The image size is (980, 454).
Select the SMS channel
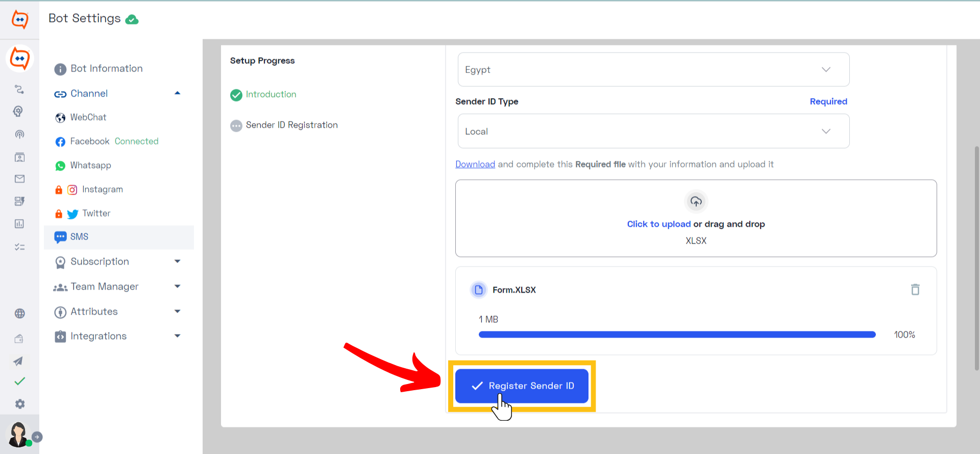click(x=119, y=237)
